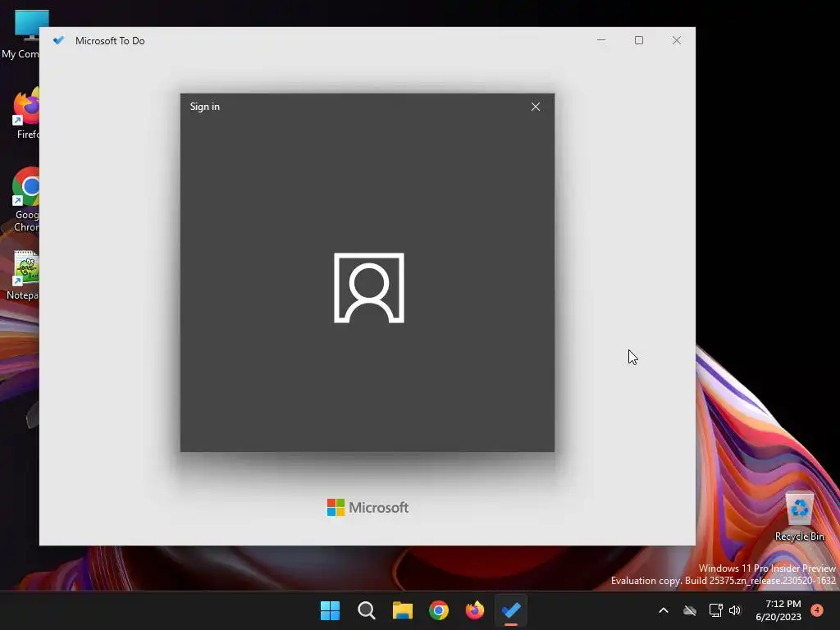Launch Firefox from taskbar
This screenshot has height=630, width=840.
pos(475,610)
